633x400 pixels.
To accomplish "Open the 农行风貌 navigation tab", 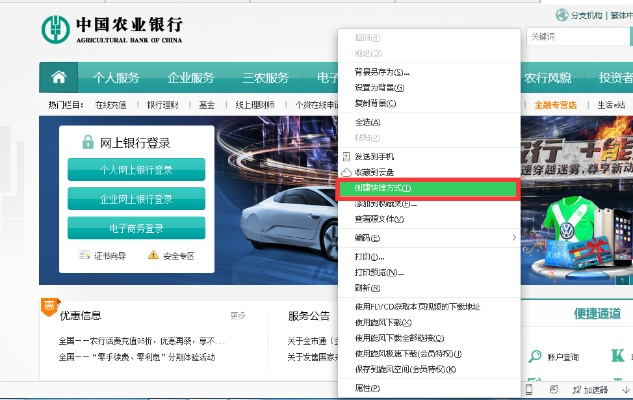I will pyautogui.click(x=547, y=77).
